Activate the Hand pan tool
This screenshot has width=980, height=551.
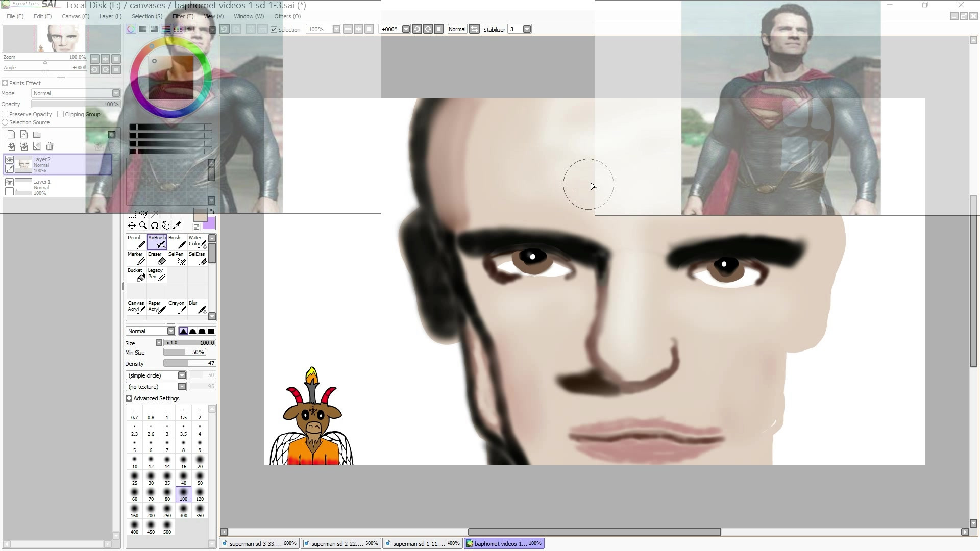(165, 226)
